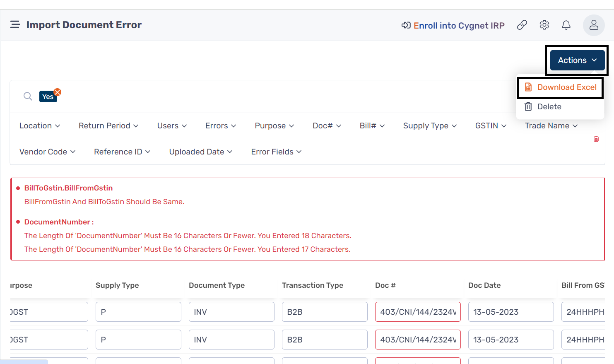Click second row Document Type field INV

231,340
